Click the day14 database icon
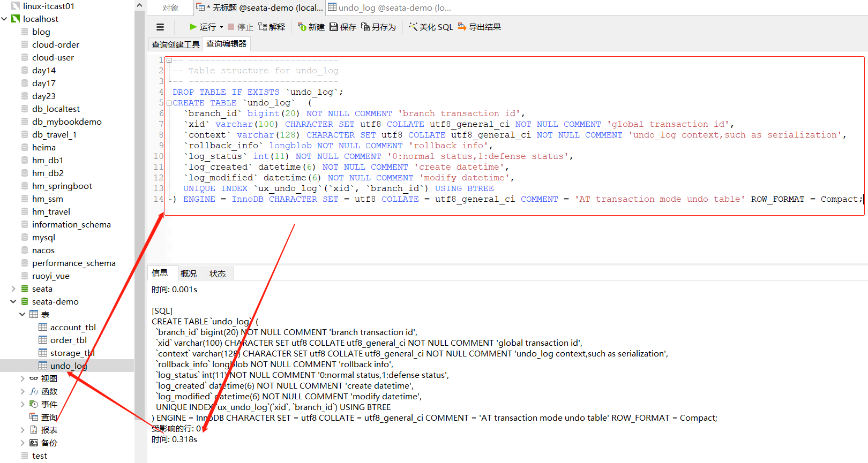The width and height of the screenshot is (868, 463). (25, 70)
